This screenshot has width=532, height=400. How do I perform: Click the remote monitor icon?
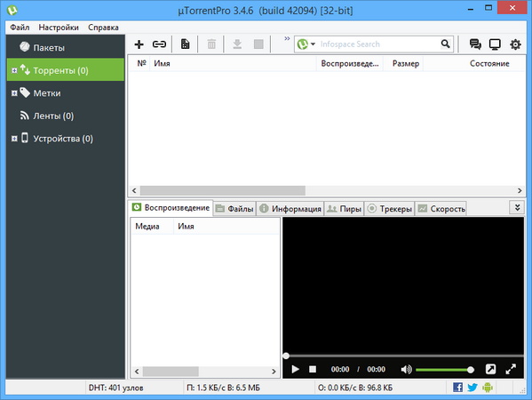click(x=495, y=44)
